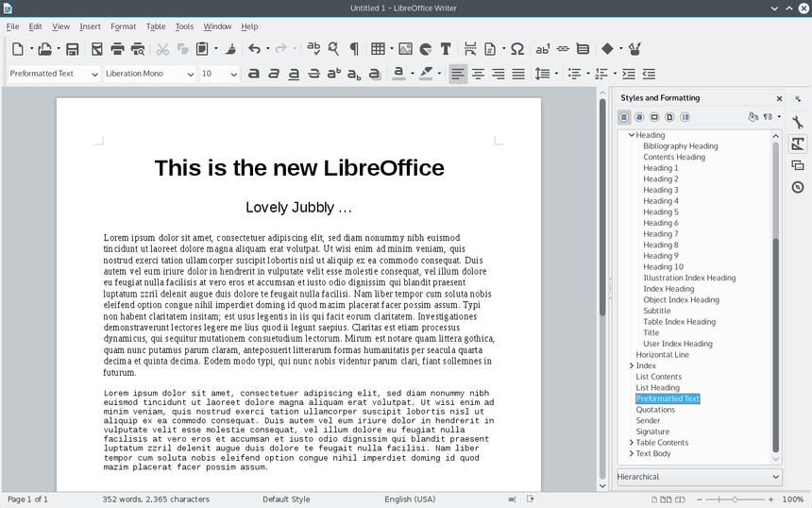Open Find and Replace
Viewport: 812px width, 508px height.
pos(333,49)
